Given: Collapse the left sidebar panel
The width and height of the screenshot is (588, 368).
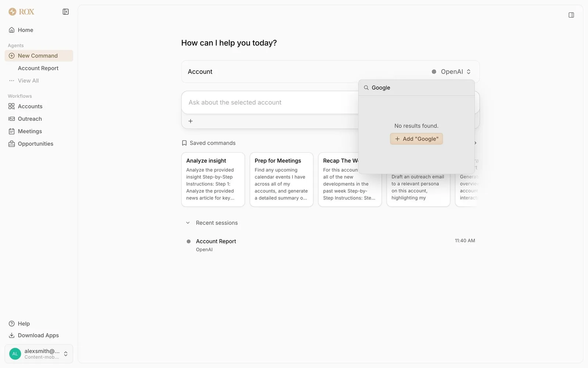Looking at the screenshot, I should click(66, 12).
